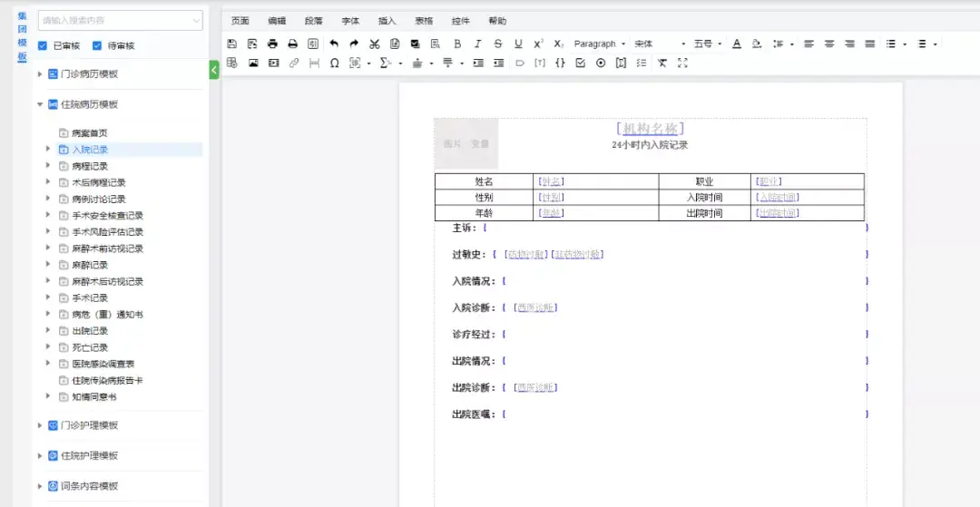Open the 段落 menu

[x=314, y=21]
